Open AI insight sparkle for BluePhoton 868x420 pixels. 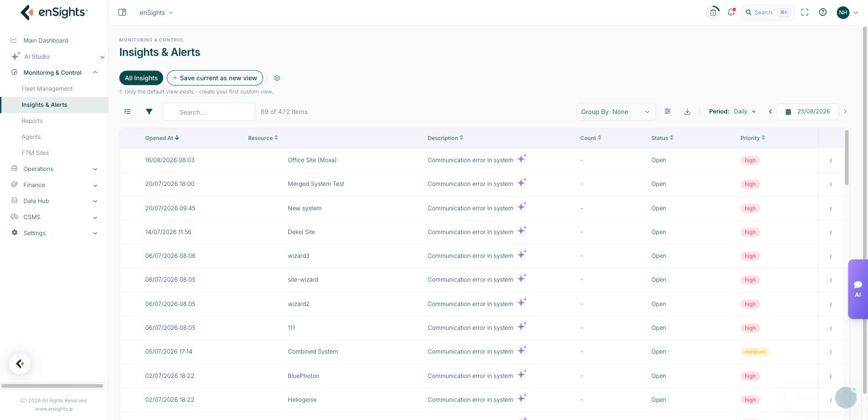click(x=522, y=375)
